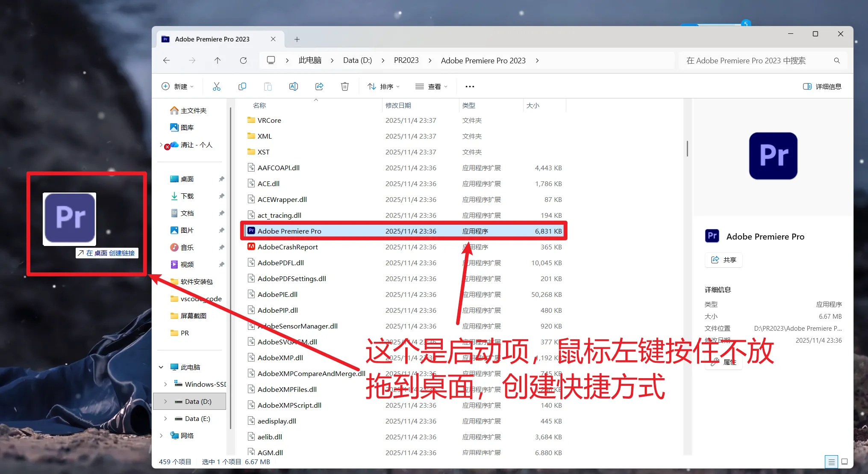Expand the 网络 network node

click(x=161, y=435)
